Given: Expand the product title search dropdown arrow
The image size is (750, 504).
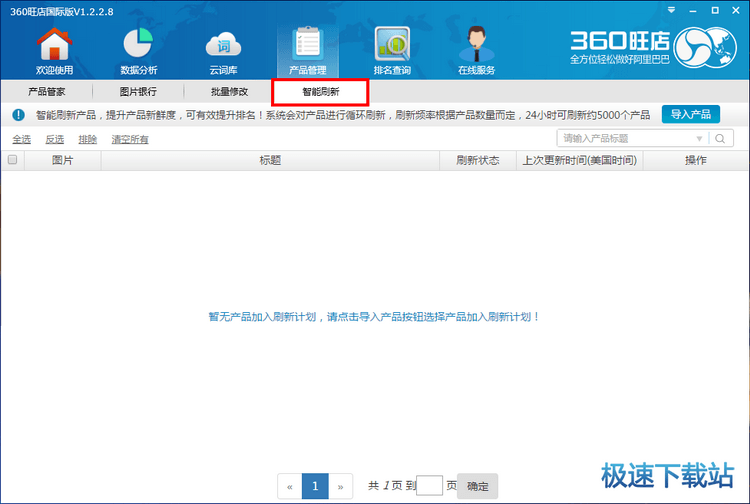Looking at the screenshot, I should [x=699, y=139].
